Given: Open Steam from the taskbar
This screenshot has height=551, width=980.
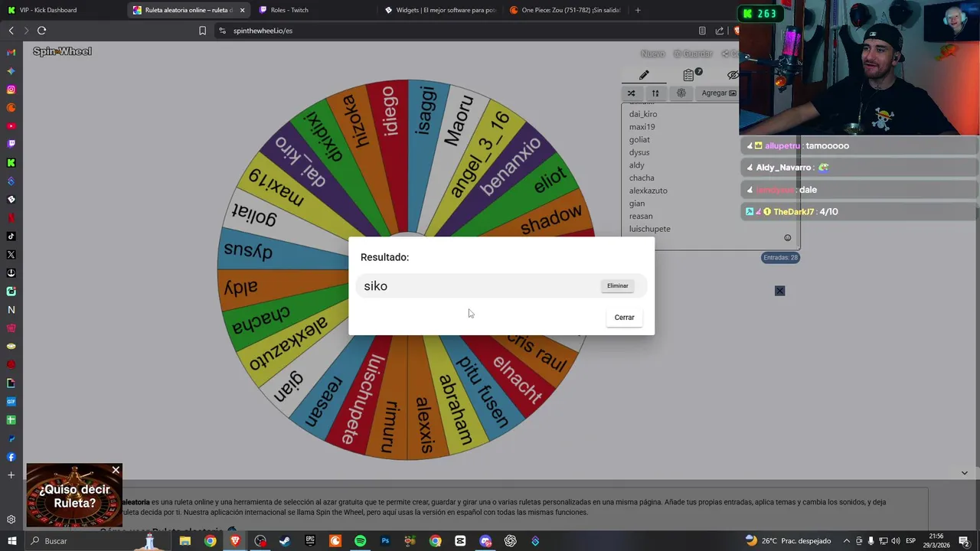Looking at the screenshot, I should [285, 541].
